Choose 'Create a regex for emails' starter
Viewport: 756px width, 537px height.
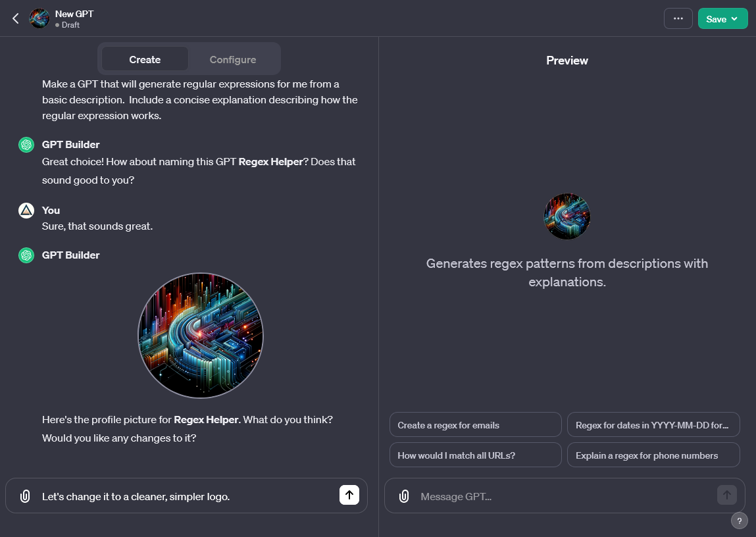[476, 424]
